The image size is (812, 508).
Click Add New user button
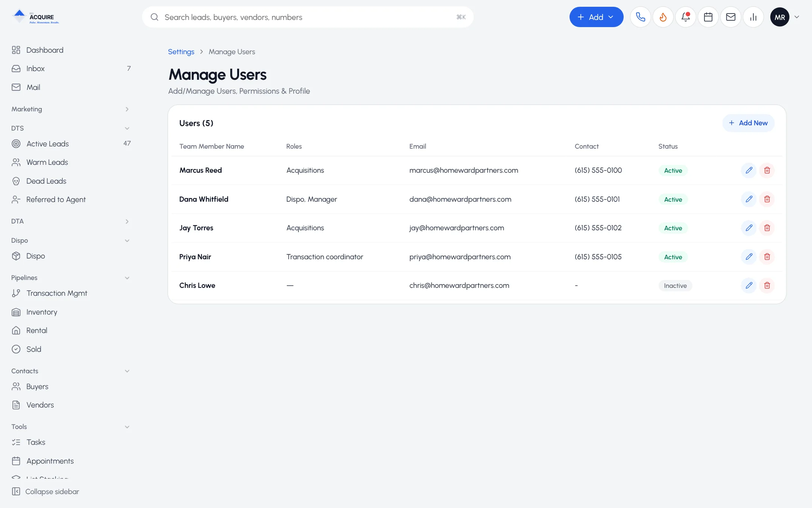pos(748,123)
